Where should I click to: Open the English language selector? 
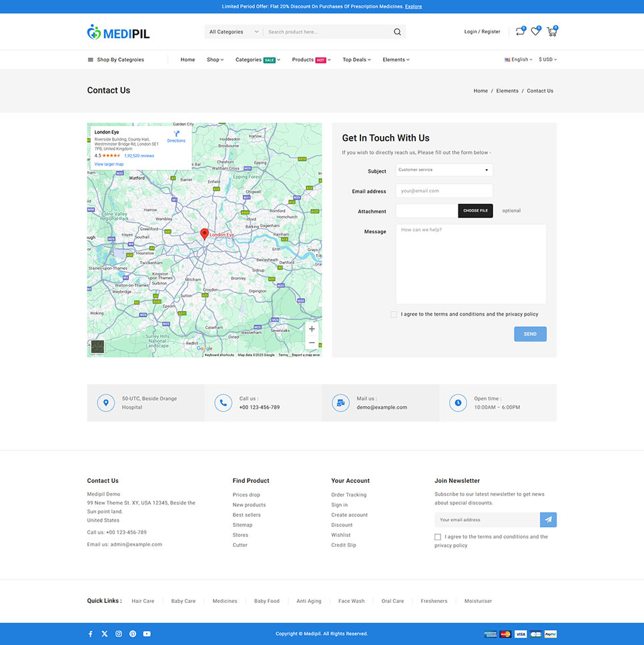coord(519,59)
